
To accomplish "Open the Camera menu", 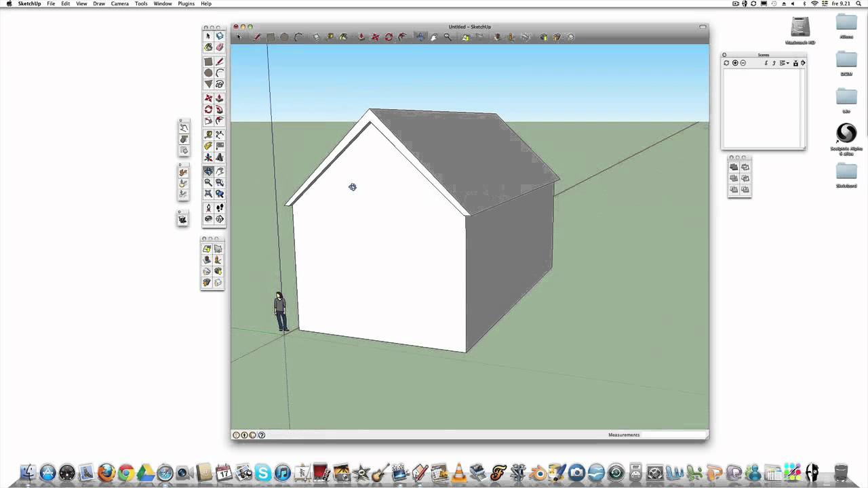I will pos(119,3).
